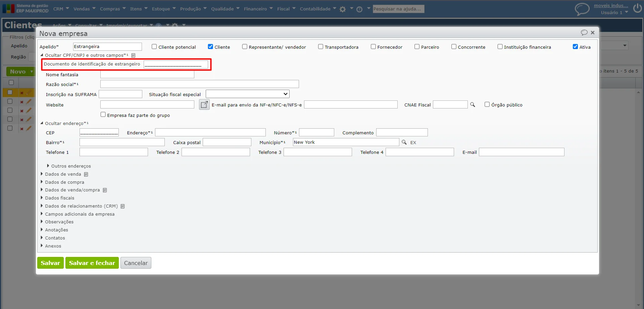Viewport: 644px width, 309px height.
Task: Open the moveis indus... company link
Action: (x=611, y=5)
